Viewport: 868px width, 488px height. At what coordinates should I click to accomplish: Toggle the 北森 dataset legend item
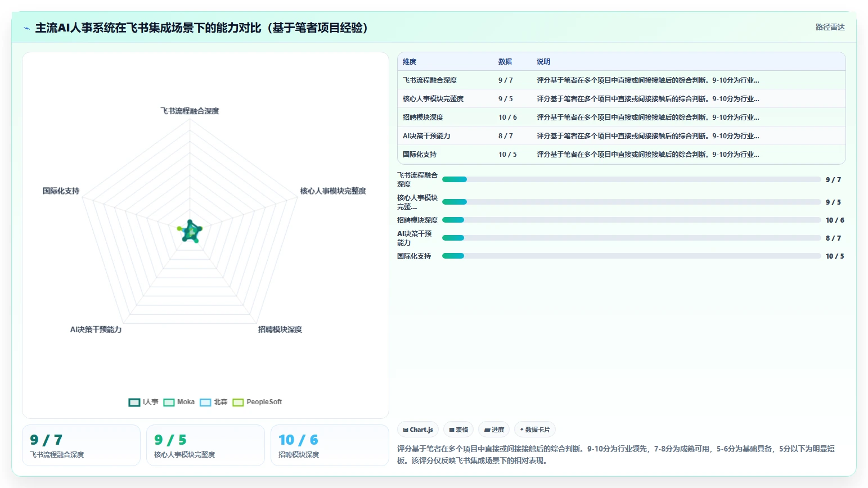coord(214,402)
